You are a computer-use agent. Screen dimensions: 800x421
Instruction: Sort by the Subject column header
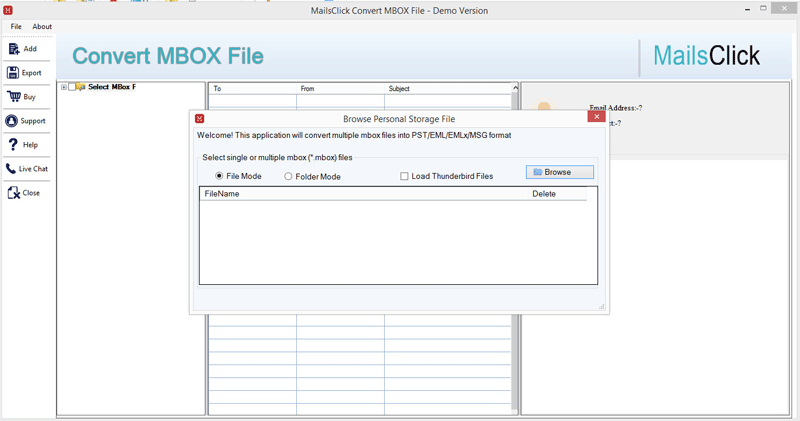(447, 89)
